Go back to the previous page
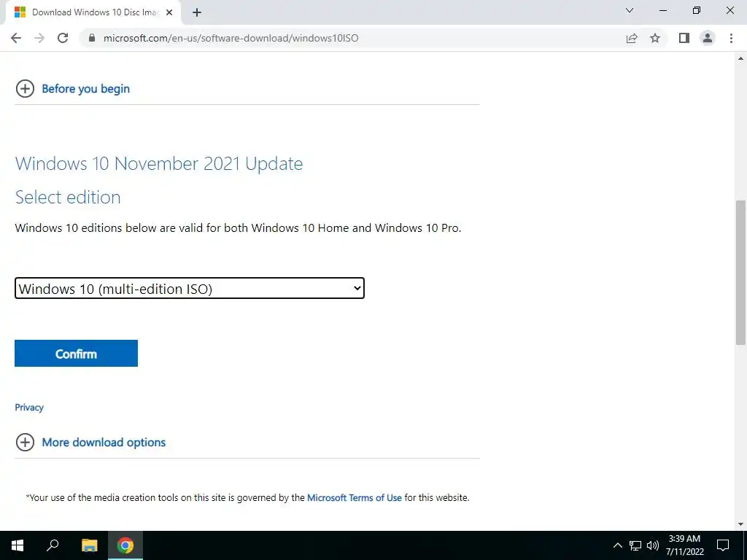 click(16, 38)
